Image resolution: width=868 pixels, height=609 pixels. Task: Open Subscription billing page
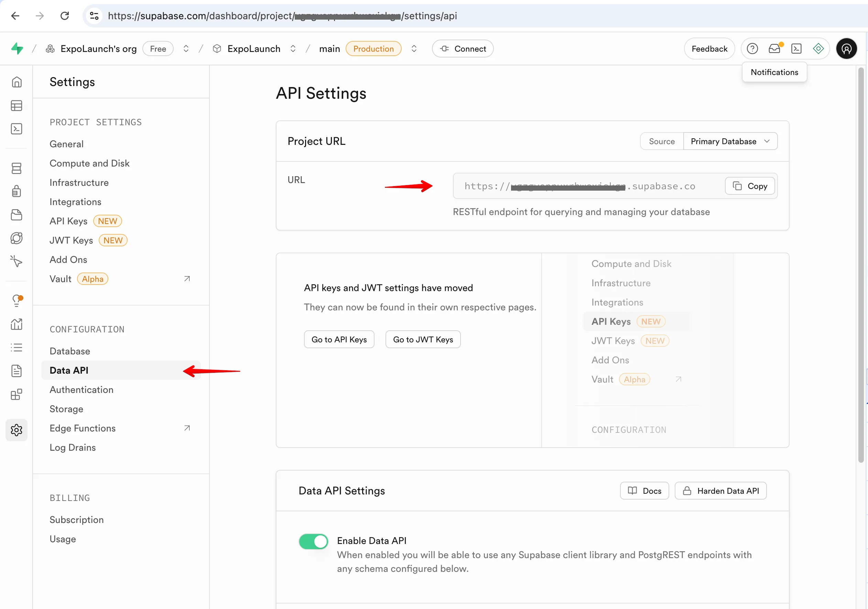(77, 520)
